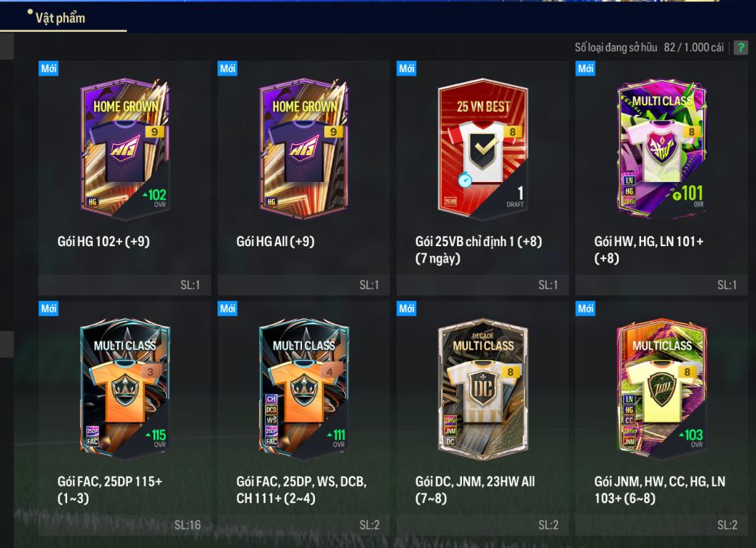Open the orange Multi Class 115 OVR pack
The width and height of the screenshot is (756, 548).
[x=125, y=389]
